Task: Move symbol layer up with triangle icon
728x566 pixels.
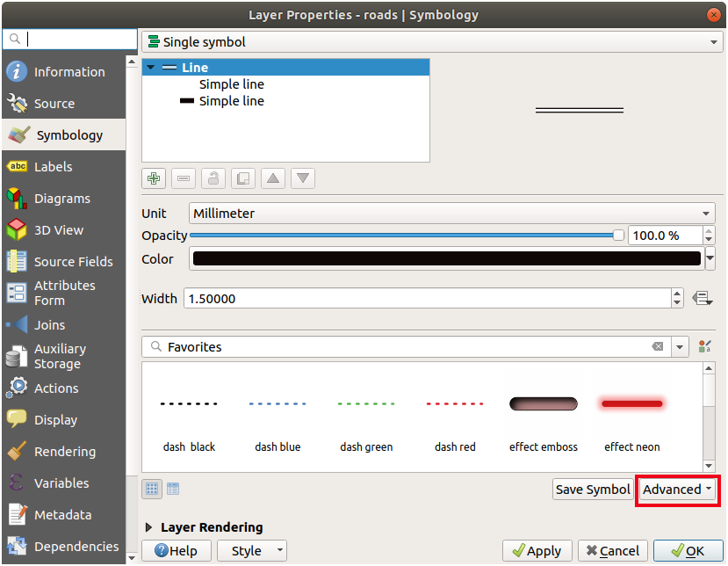Action: coord(273,178)
